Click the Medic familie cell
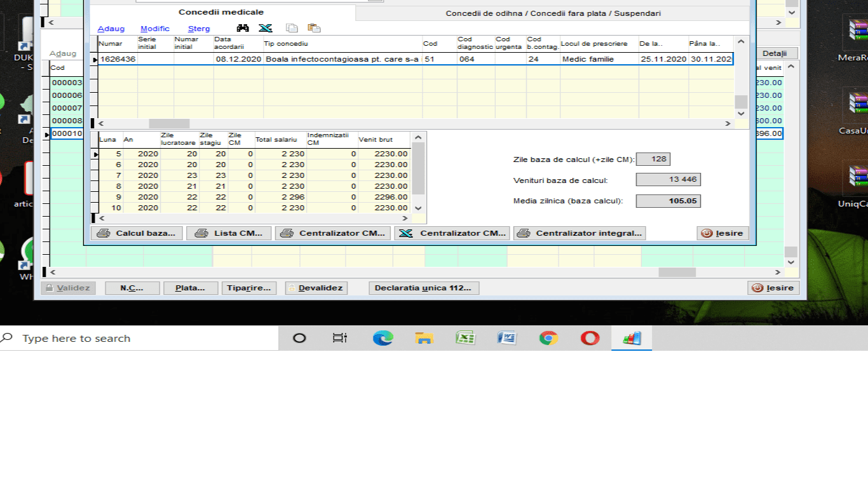Image resolution: width=868 pixels, height=488 pixels. (599, 59)
